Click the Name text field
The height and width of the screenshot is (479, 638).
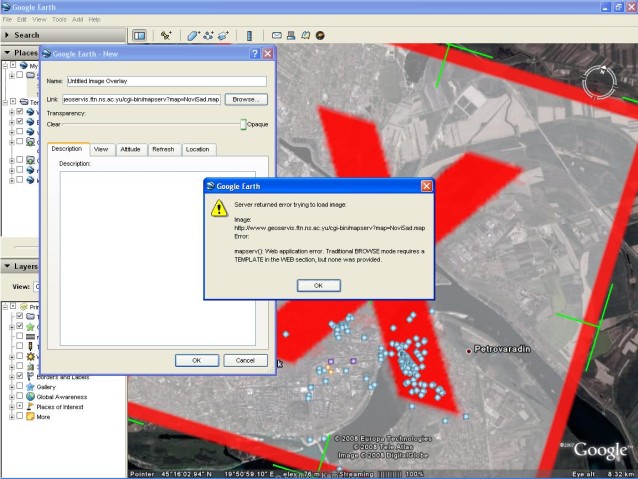click(166, 80)
